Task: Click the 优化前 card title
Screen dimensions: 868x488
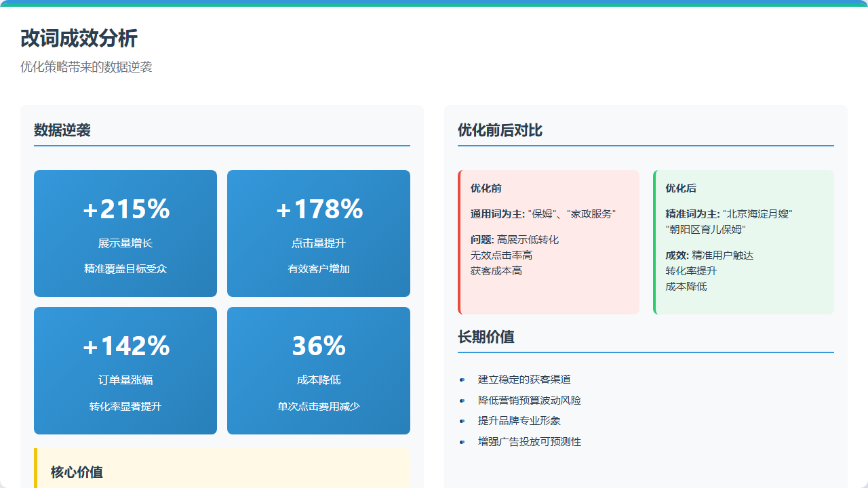Action: tap(486, 188)
